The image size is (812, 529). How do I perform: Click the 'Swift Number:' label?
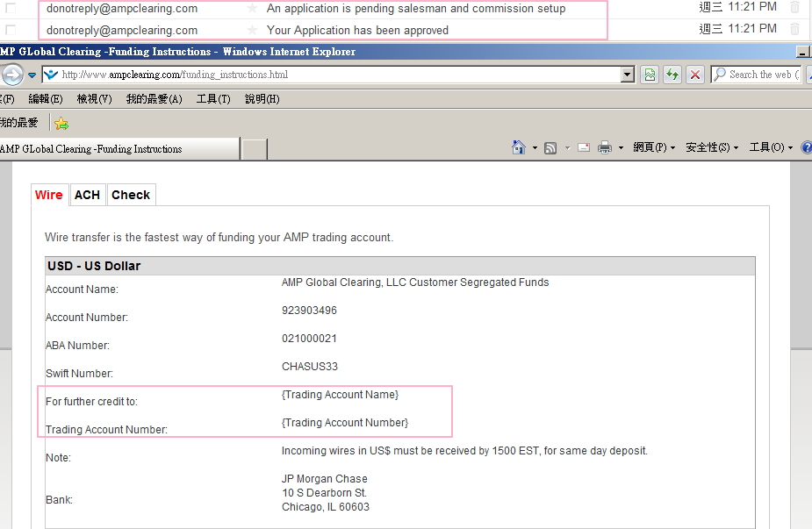pyautogui.click(x=79, y=374)
